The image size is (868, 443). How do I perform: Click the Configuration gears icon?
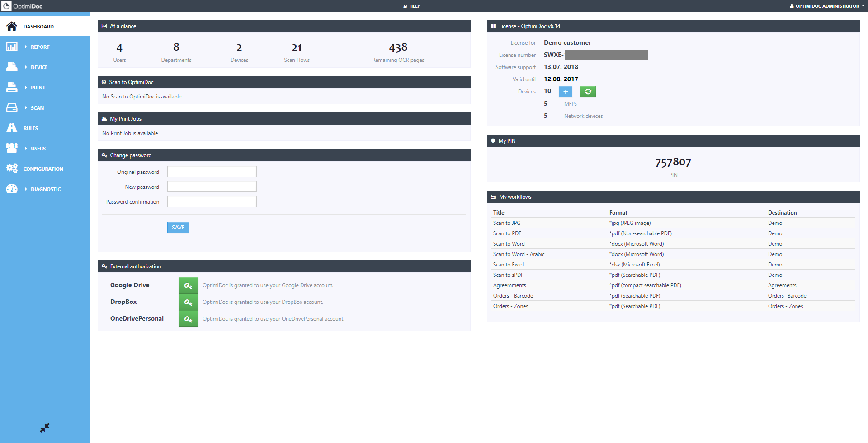coord(12,168)
